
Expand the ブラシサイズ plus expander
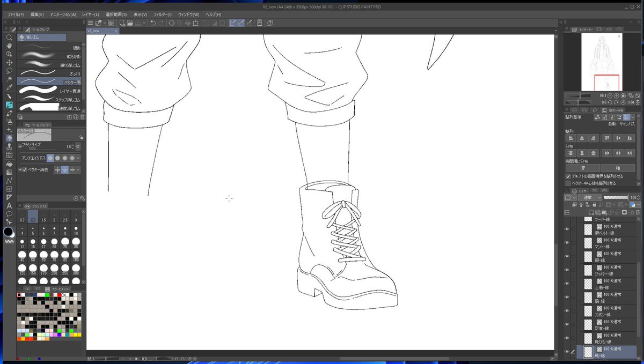20,146
